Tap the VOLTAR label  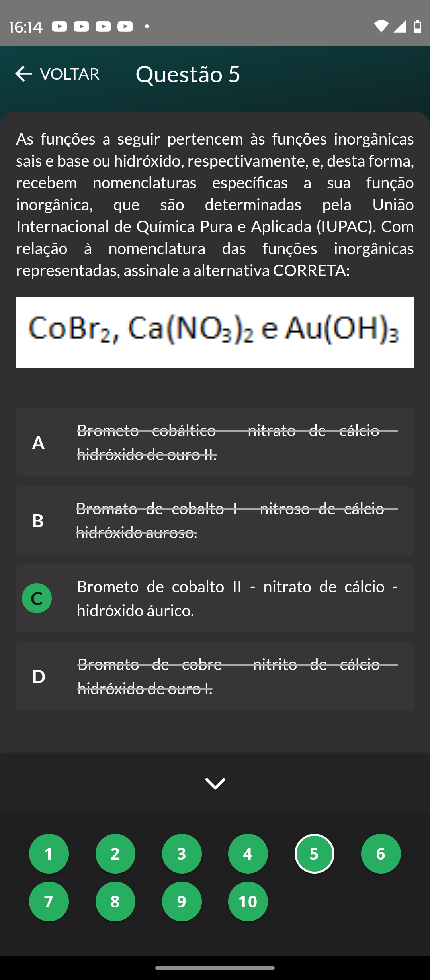point(70,74)
